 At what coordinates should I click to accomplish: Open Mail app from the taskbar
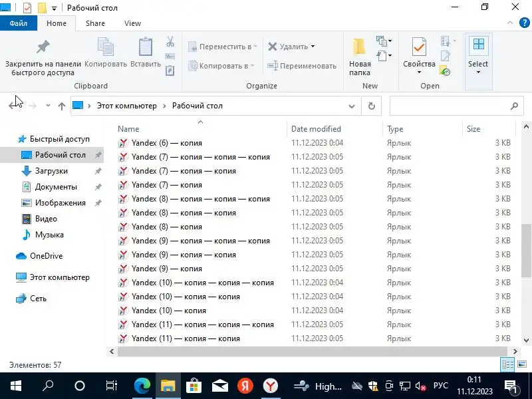(219, 386)
